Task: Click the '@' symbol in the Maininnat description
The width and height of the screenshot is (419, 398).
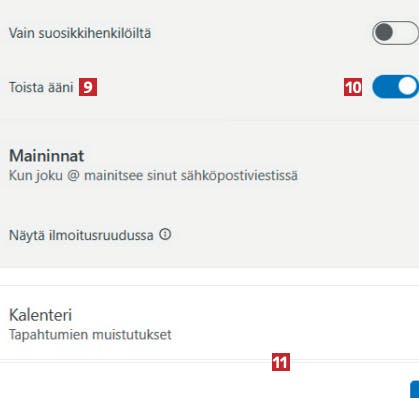Action: pyautogui.click(x=73, y=175)
